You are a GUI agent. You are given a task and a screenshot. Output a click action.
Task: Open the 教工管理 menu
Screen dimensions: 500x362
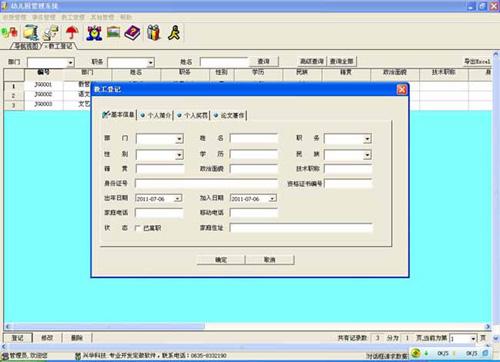(73, 17)
